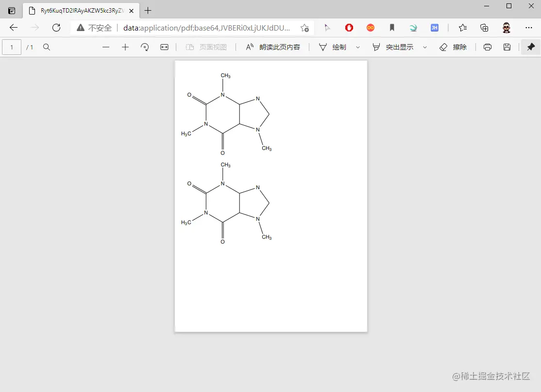
Task: Minimize the browser window
Action: [487, 6]
